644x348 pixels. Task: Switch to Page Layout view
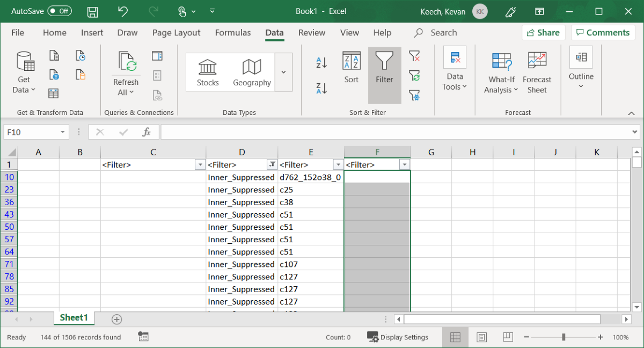[x=481, y=337]
